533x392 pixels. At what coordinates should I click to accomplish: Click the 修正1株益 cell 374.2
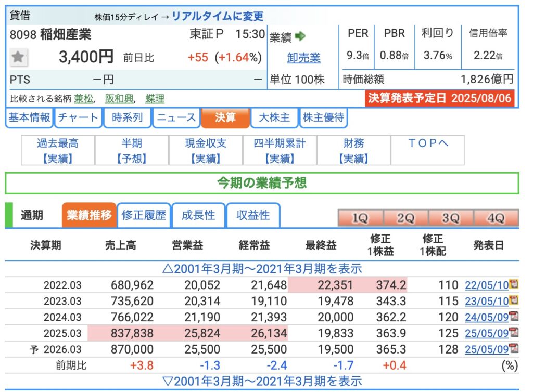pos(391,285)
